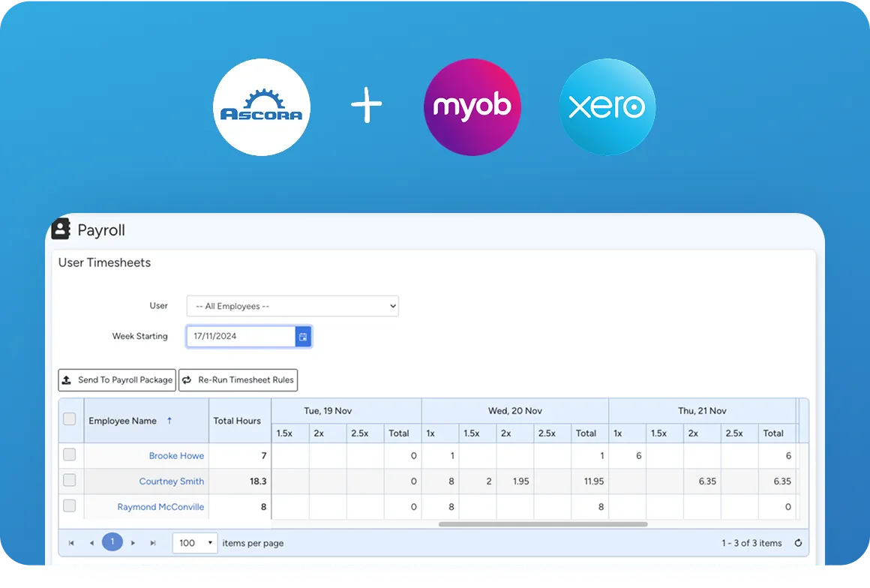This screenshot has width=870, height=588.
Task: Open Brooke Howe's timesheet link
Action: pyautogui.click(x=176, y=456)
